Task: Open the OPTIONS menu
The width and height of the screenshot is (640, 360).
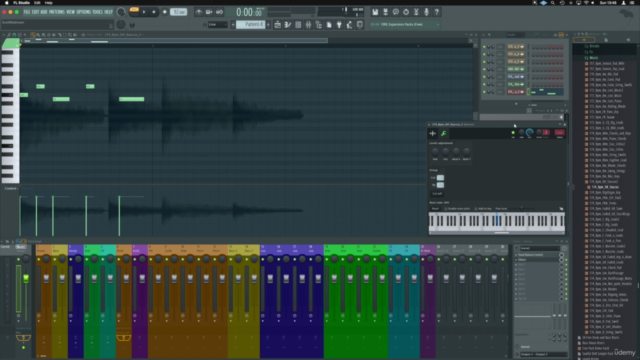Action: [84, 12]
